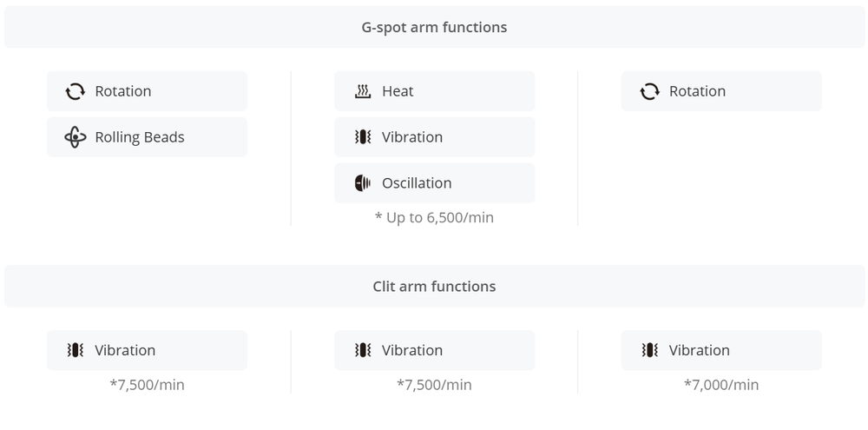Click the G-spot arm functions header
This screenshot has height=430, width=868.
click(434, 27)
